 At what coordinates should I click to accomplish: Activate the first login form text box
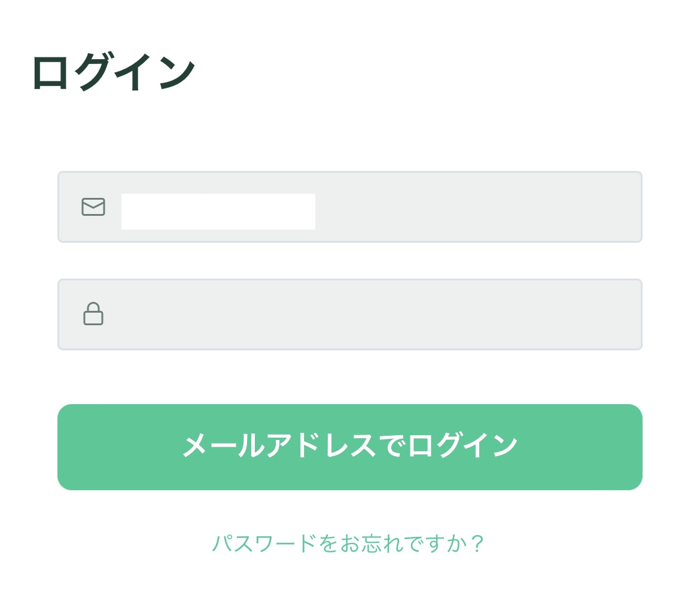click(349, 207)
